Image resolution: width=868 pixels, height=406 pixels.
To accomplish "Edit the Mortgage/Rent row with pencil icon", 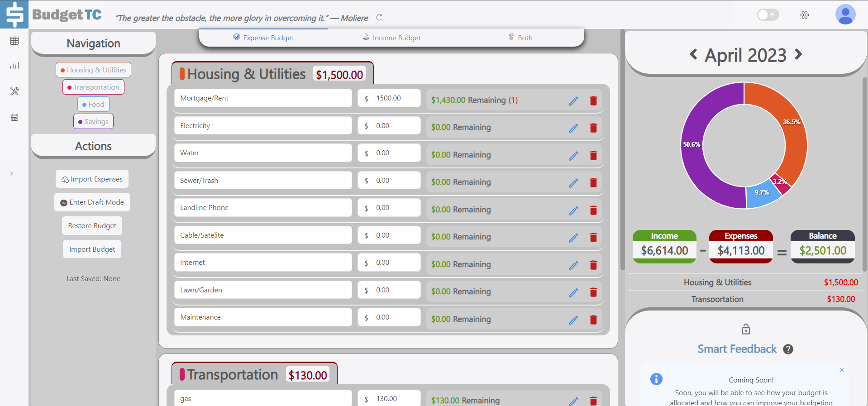I will click(573, 101).
